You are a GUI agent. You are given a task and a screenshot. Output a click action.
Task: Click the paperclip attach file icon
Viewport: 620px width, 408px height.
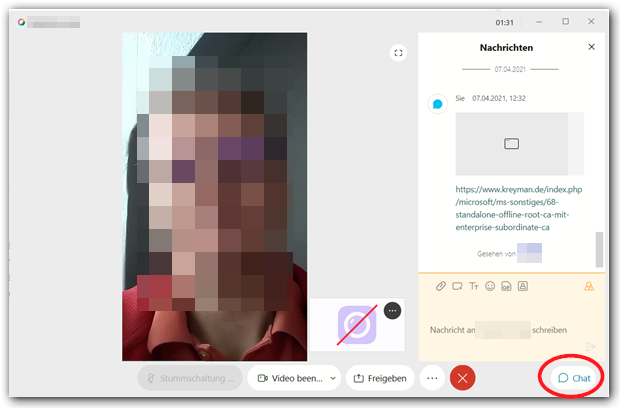[x=440, y=286]
